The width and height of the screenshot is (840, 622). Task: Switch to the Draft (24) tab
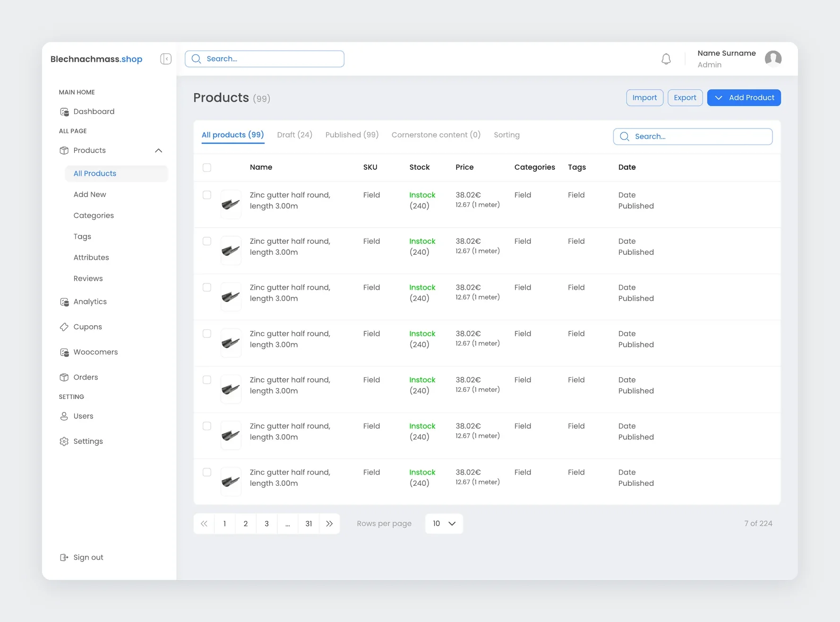tap(295, 135)
